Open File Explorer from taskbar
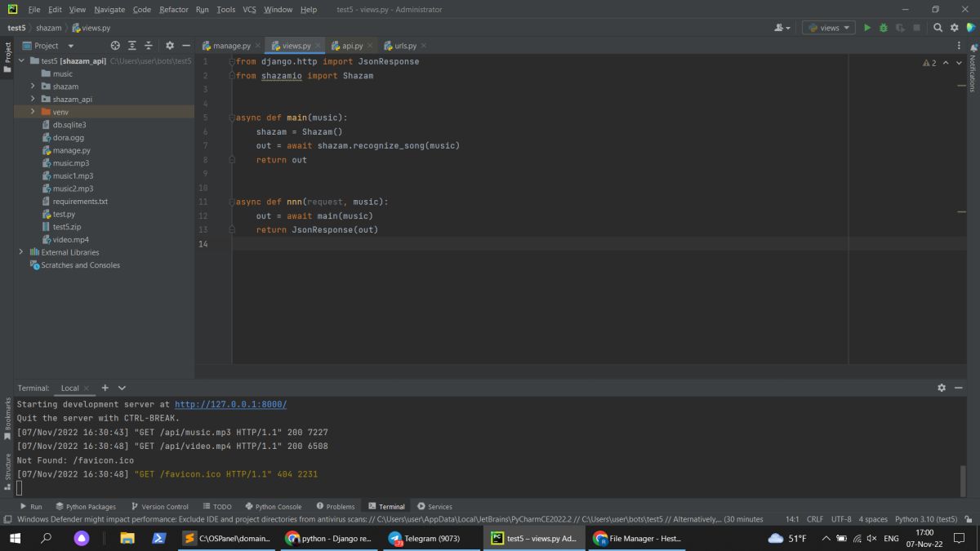The height and width of the screenshot is (551, 980). pos(127,538)
